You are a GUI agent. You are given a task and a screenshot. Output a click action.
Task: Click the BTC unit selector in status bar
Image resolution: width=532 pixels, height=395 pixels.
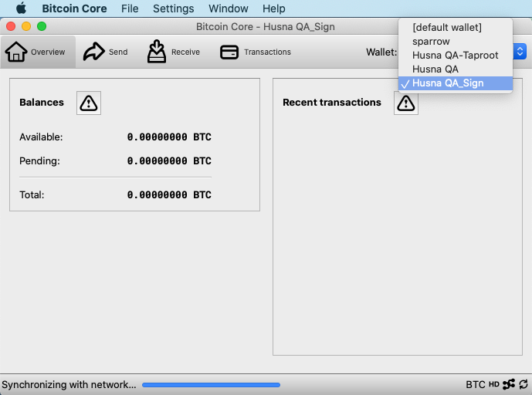click(x=476, y=384)
